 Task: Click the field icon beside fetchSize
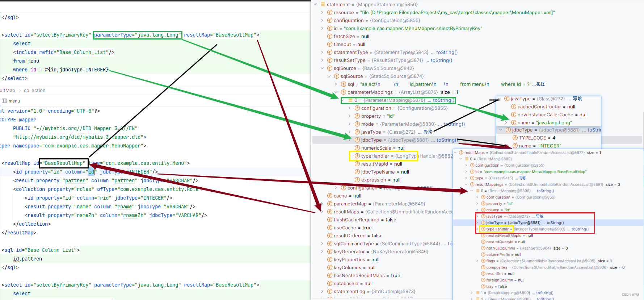pyautogui.click(x=330, y=36)
